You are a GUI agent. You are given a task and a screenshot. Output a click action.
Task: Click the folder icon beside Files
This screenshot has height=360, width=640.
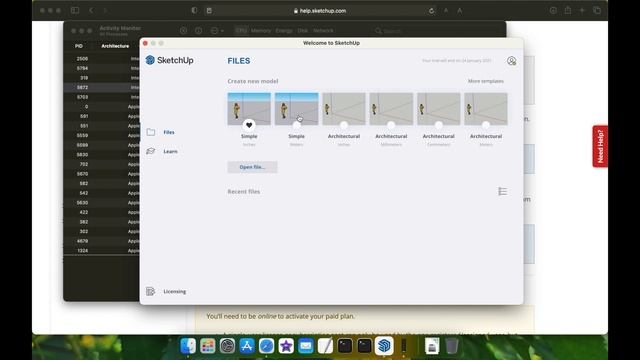pyautogui.click(x=151, y=132)
